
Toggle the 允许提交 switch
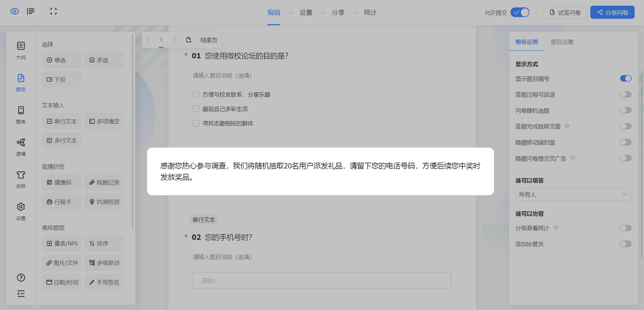coord(520,13)
